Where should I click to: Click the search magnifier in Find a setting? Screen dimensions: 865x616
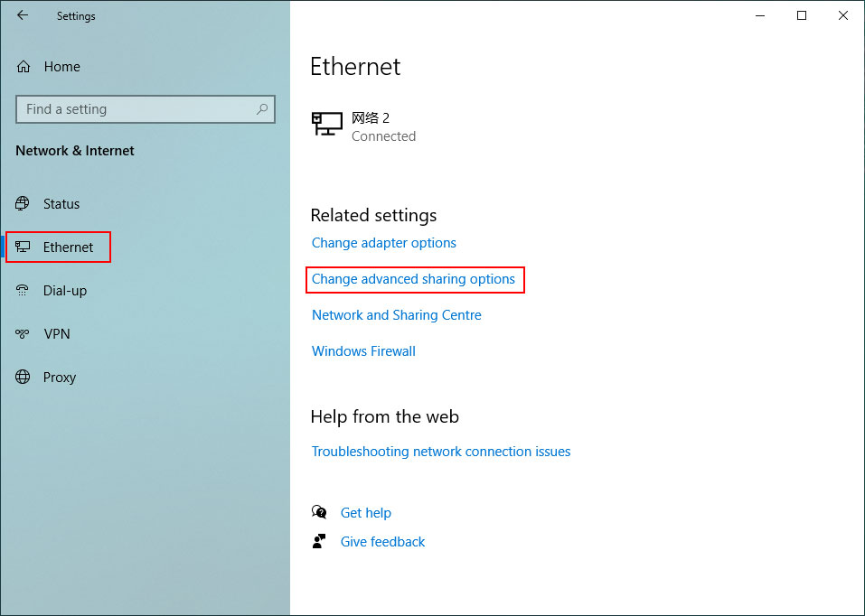tap(262, 108)
